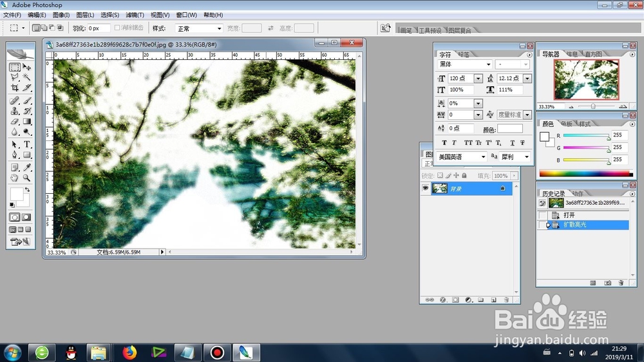
Task: Toggle the 消除锯齿 anti-alias checkbox
Action: tap(117, 28)
